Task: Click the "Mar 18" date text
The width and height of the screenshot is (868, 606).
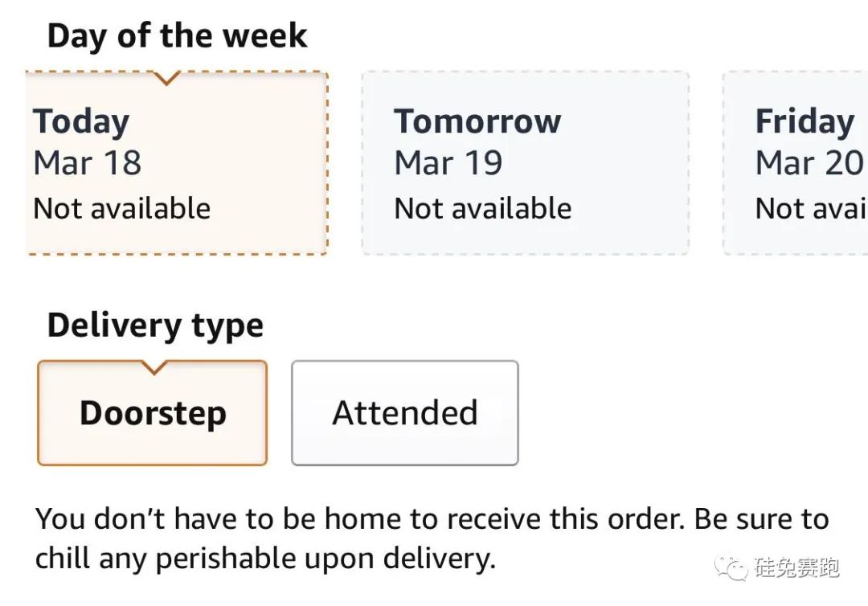Action: 87,163
